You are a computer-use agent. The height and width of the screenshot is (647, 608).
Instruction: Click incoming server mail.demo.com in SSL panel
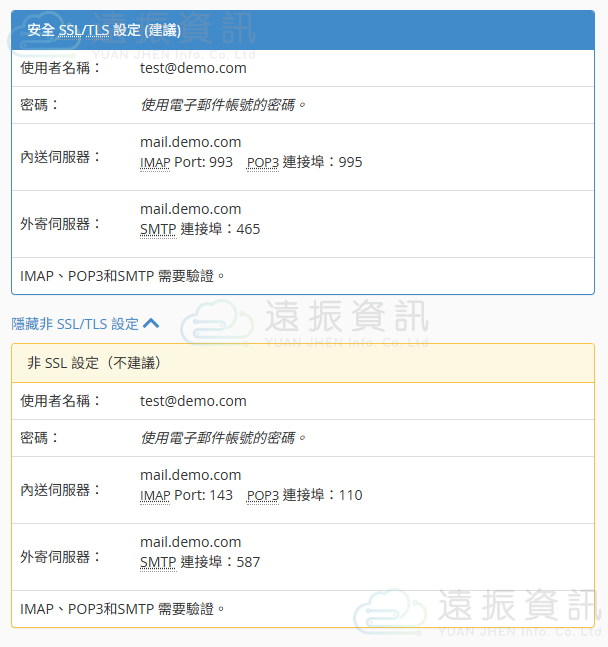point(190,142)
